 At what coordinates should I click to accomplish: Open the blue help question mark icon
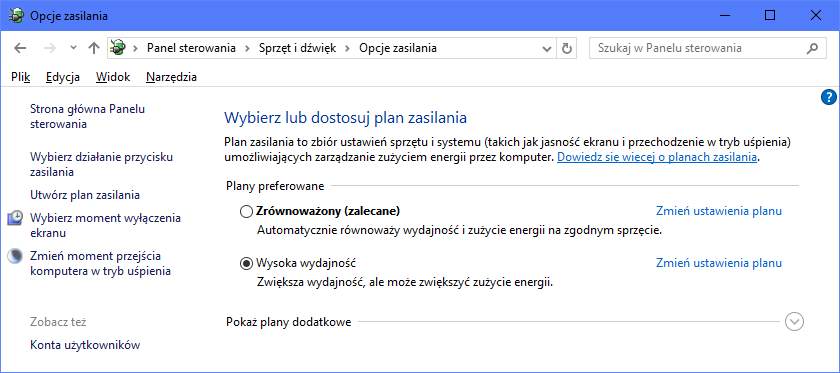coord(828,98)
